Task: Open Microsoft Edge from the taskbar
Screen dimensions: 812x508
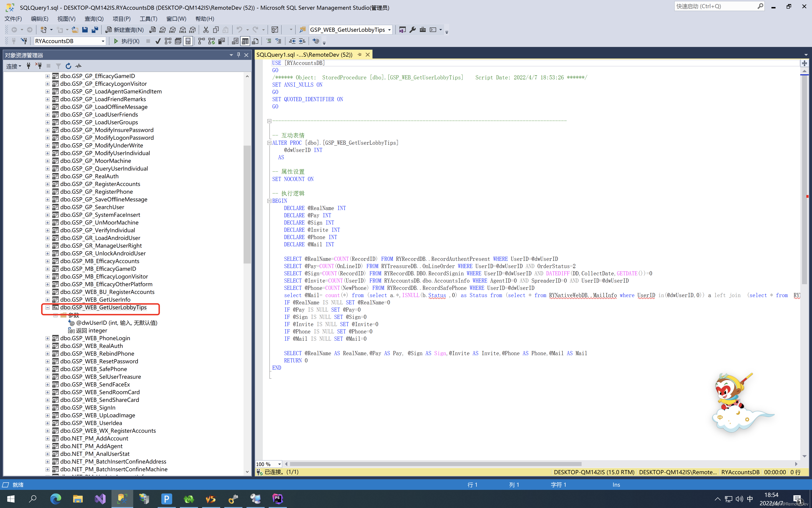Action: coord(55,499)
